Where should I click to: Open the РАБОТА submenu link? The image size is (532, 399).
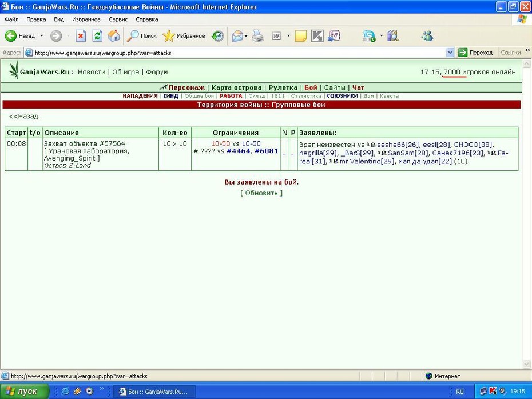click(231, 96)
